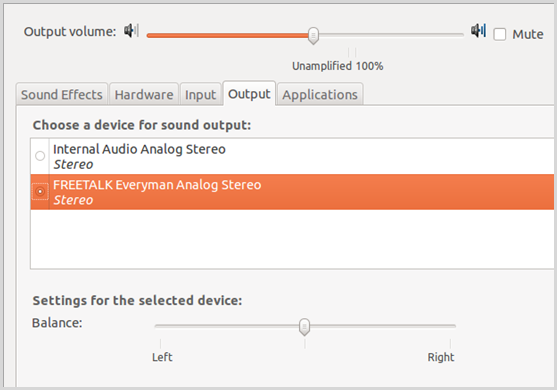Enable the Mute checkbox
This screenshot has width=557, height=390.
(x=499, y=34)
